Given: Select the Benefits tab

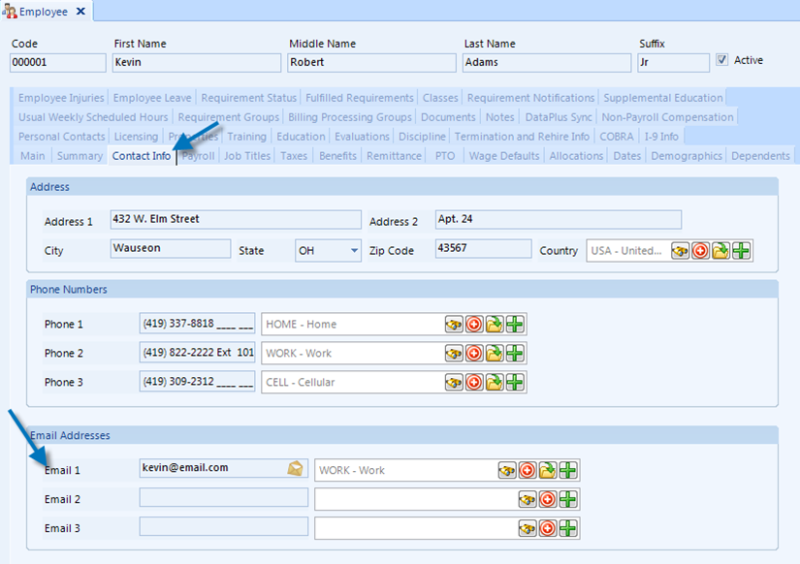Looking at the screenshot, I should click(337, 156).
